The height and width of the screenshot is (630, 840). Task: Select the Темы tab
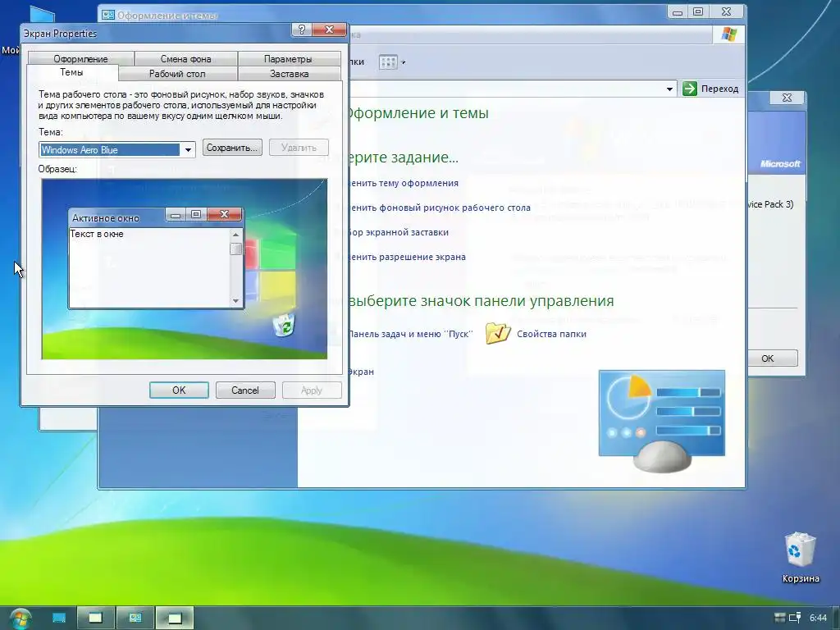click(x=71, y=72)
